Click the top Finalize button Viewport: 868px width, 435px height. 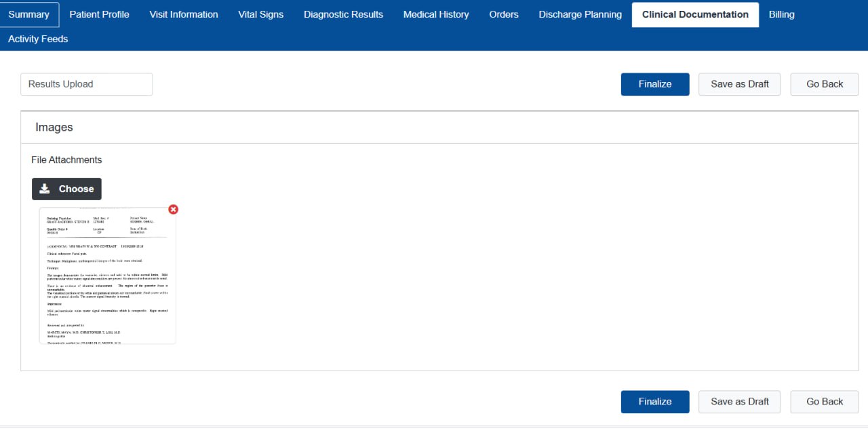point(655,84)
